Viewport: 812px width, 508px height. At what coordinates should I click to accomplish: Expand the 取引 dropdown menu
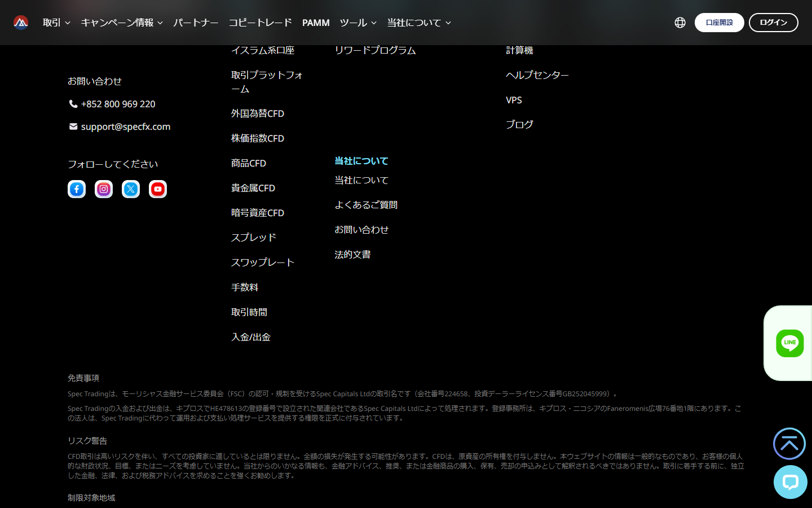click(x=56, y=23)
